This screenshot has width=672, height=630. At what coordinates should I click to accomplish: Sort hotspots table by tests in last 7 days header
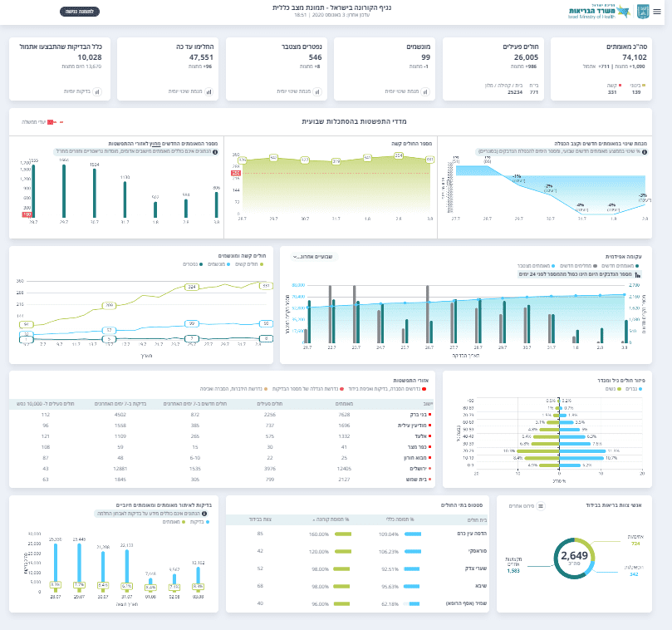(120, 404)
